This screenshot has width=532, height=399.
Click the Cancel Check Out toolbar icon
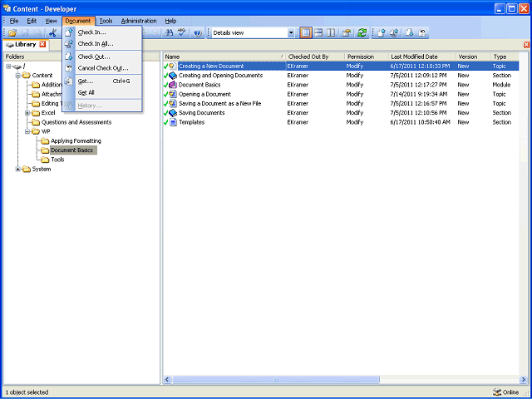(x=422, y=33)
